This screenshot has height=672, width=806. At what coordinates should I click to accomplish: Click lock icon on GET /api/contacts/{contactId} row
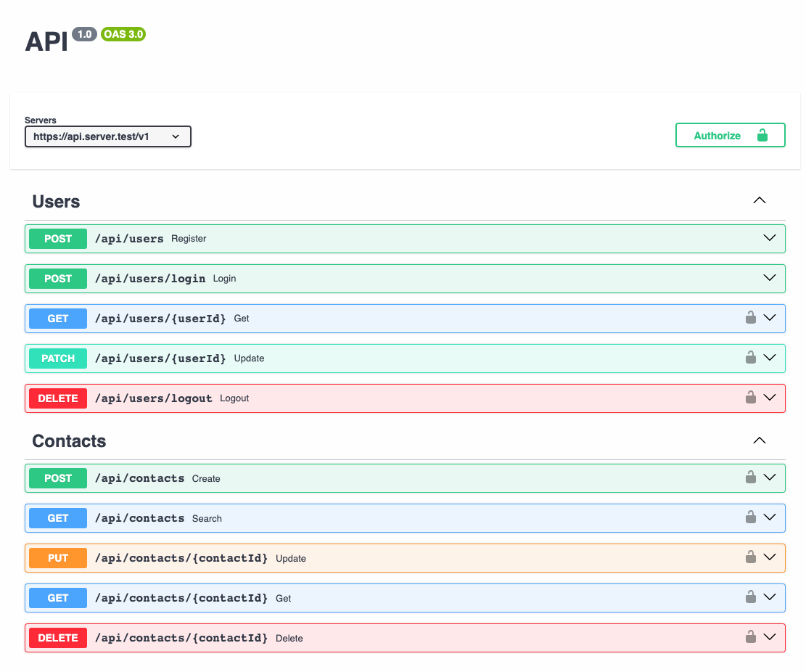click(x=750, y=597)
